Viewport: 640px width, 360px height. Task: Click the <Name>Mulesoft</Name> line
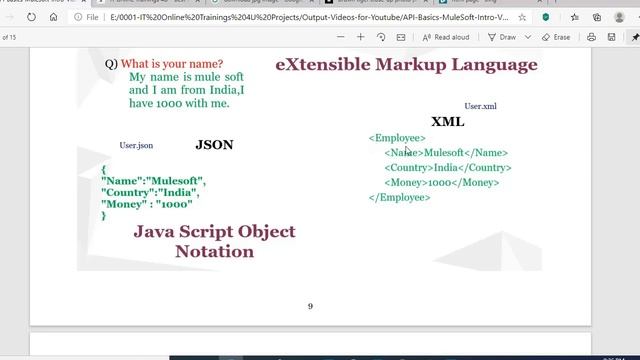click(x=446, y=153)
